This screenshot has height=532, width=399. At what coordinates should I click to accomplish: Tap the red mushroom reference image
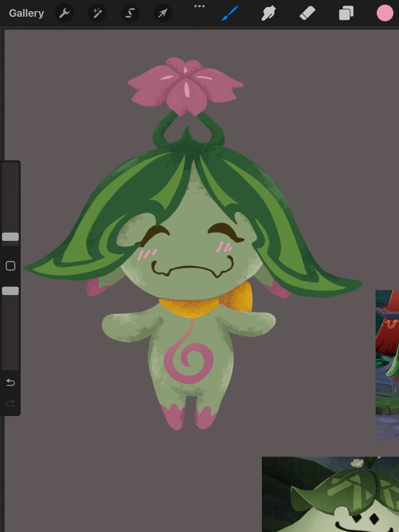[x=387, y=366]
